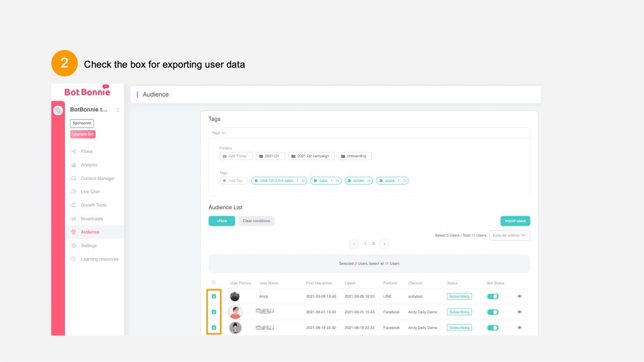
Task: Click the eye icon in the 2021-08-18 row
Action: tap(519, 327)
